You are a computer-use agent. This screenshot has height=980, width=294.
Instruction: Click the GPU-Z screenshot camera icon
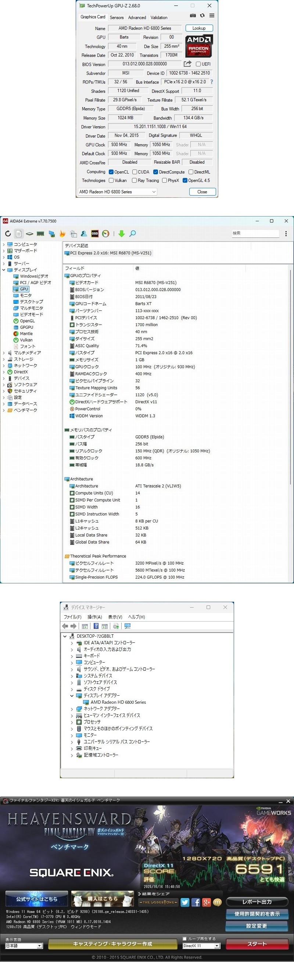[193, 16]
